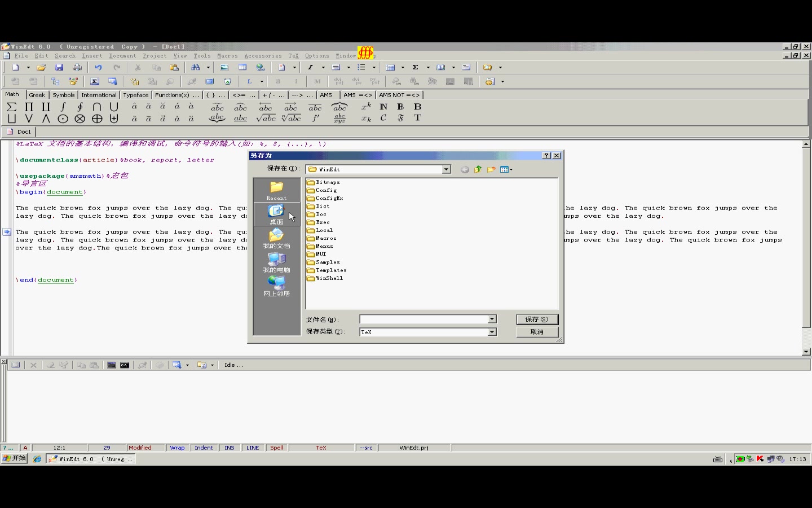Click the italic I font icon
The width and height of the screenshot is (812, 508).
click(x=310, y=67)
